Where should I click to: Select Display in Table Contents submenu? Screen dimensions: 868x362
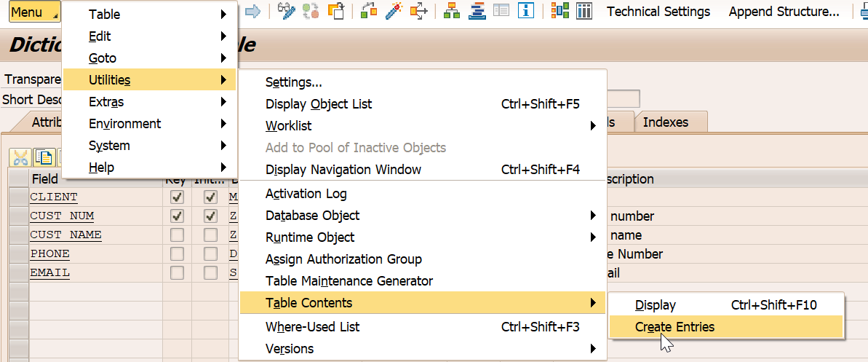[x=725, y=305]
